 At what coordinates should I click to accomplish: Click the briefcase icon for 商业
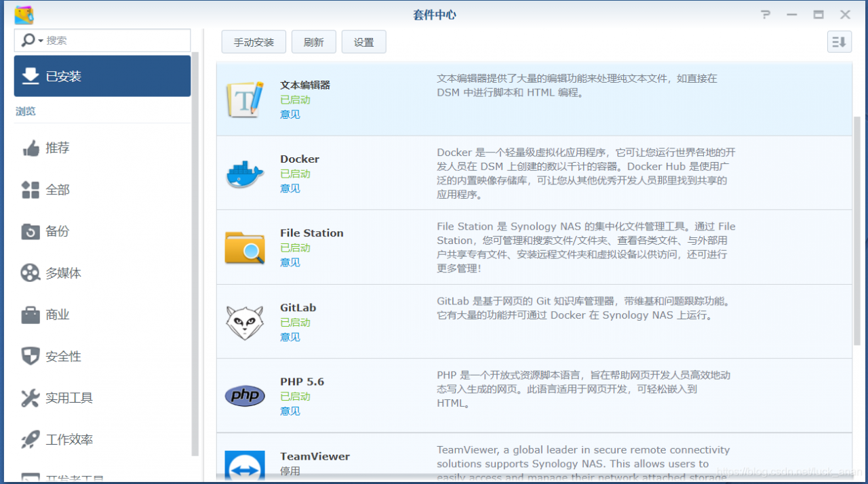(31, 315)
